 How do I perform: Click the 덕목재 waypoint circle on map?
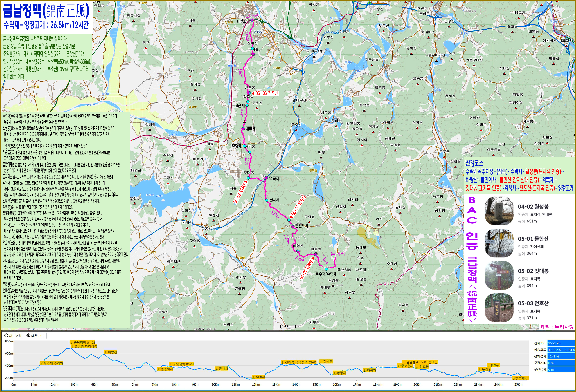[266, 178]
